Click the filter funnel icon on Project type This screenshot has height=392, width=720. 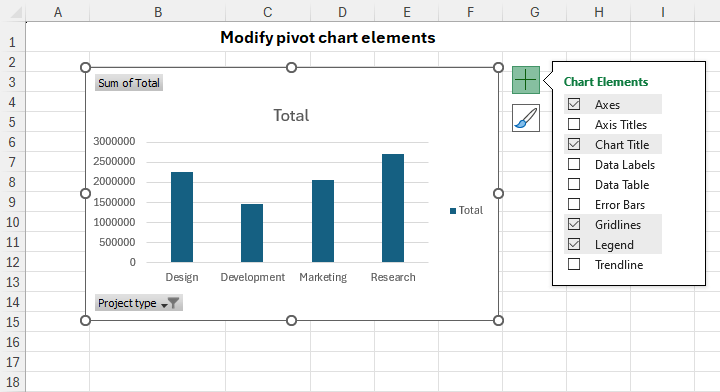(x=173, y=303)
